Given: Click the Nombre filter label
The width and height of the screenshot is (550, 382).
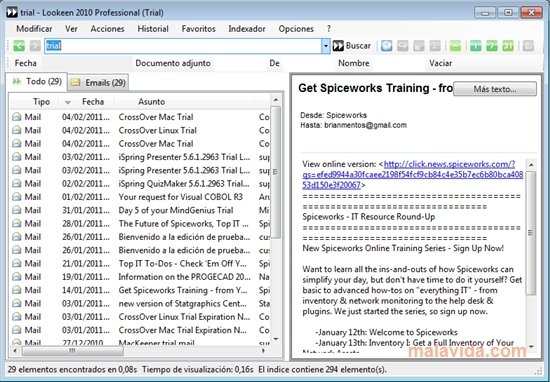Looking at the screenshot, I should pyautogui.click(x=354, y=63).
